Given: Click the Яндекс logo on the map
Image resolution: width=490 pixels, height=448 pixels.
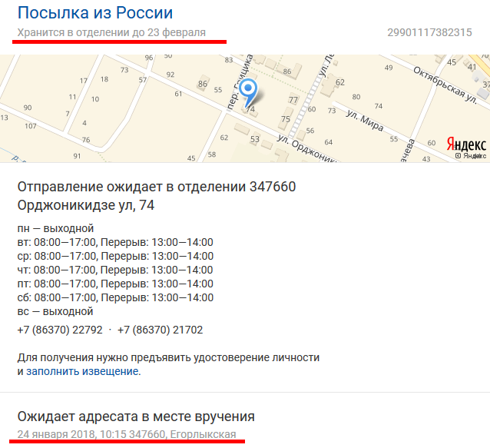Looking at the screenshot, I should (466, 144).
